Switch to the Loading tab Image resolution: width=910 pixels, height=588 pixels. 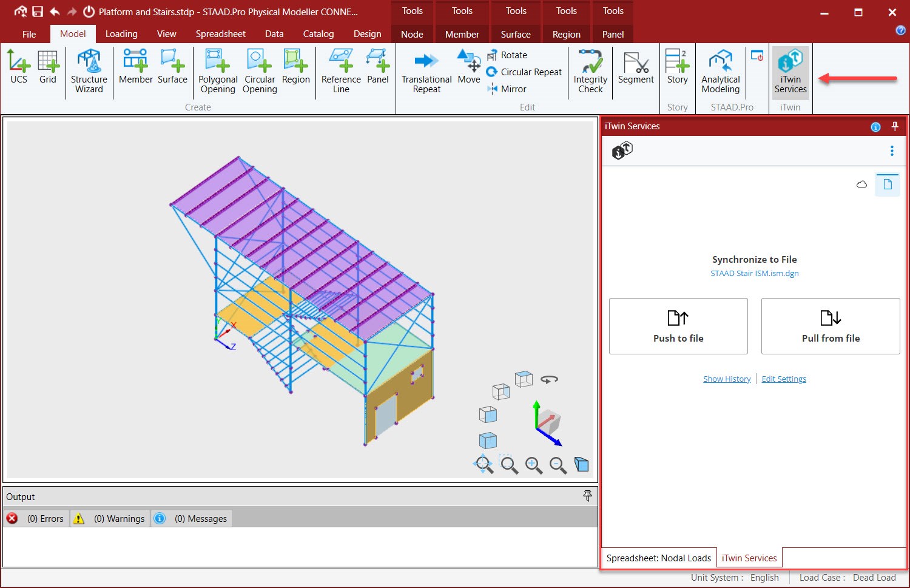(121, 34)
